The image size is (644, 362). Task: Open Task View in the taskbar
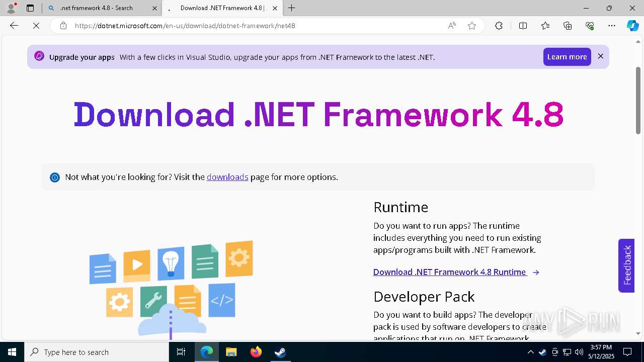tap(182, 352)
